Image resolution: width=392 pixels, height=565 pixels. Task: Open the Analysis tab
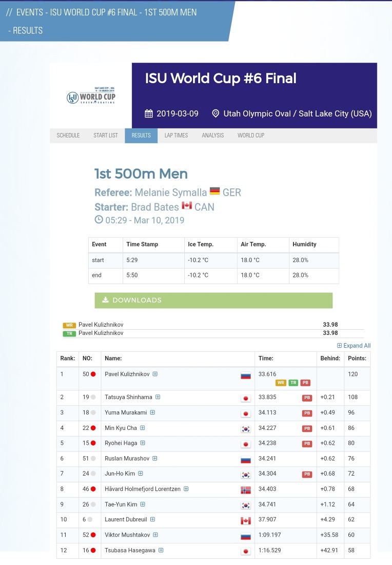coord(212,136)
